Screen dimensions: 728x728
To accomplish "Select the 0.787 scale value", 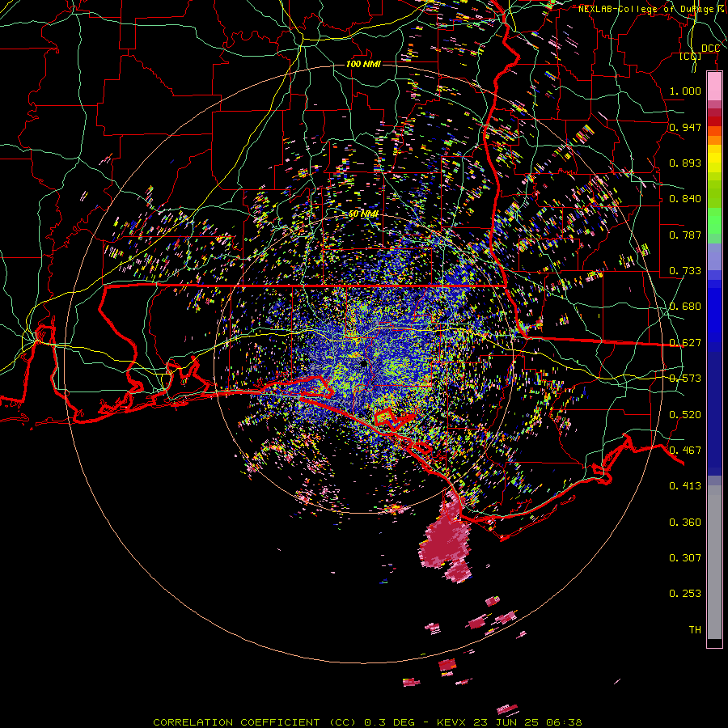I will [685, 235].
